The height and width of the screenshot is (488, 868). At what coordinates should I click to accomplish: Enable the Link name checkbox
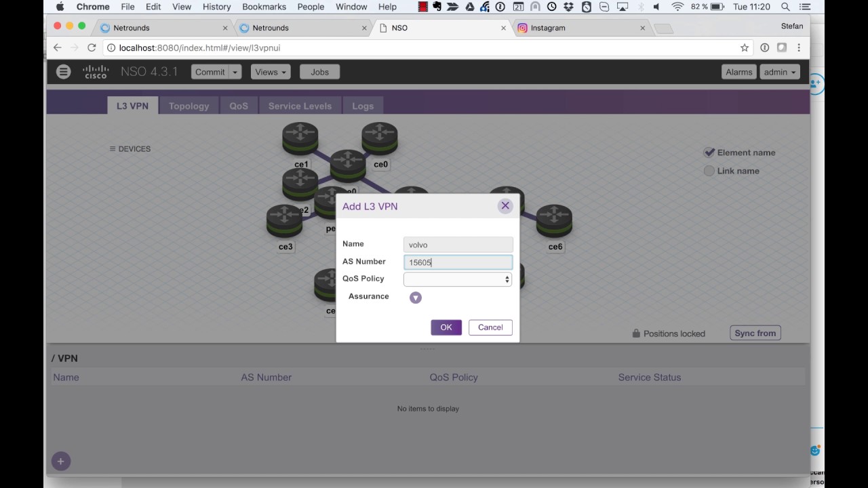coord(709,171)
